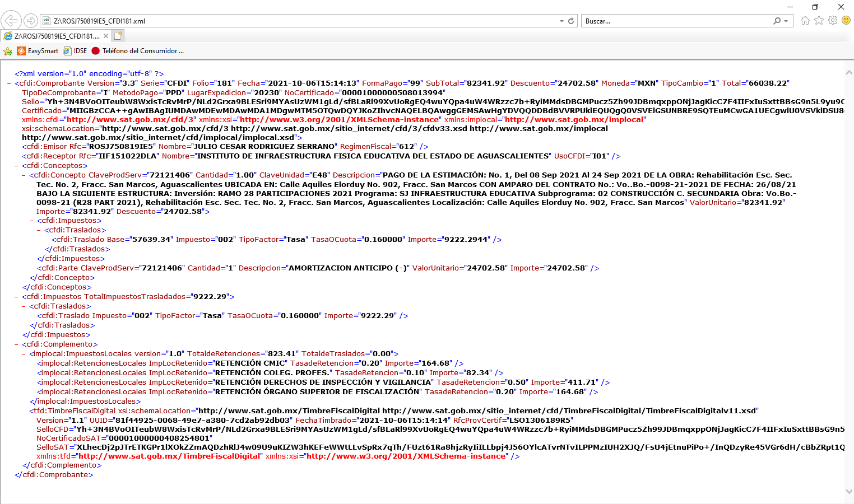Click RETENCIÓN DERECHOS DE INSPECCIÓN line
854x504 pixels.
pos(323,382)
